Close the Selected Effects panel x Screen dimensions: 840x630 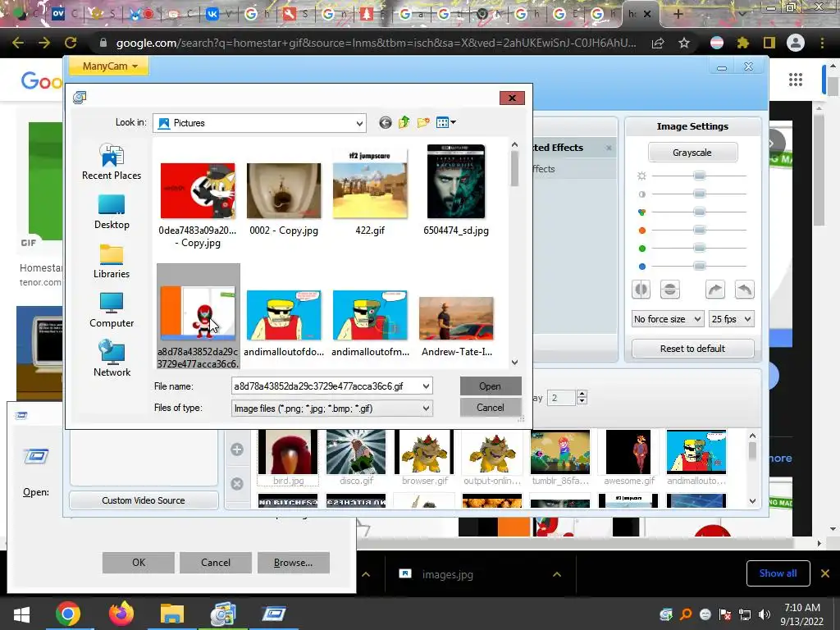tap(609, 148)
